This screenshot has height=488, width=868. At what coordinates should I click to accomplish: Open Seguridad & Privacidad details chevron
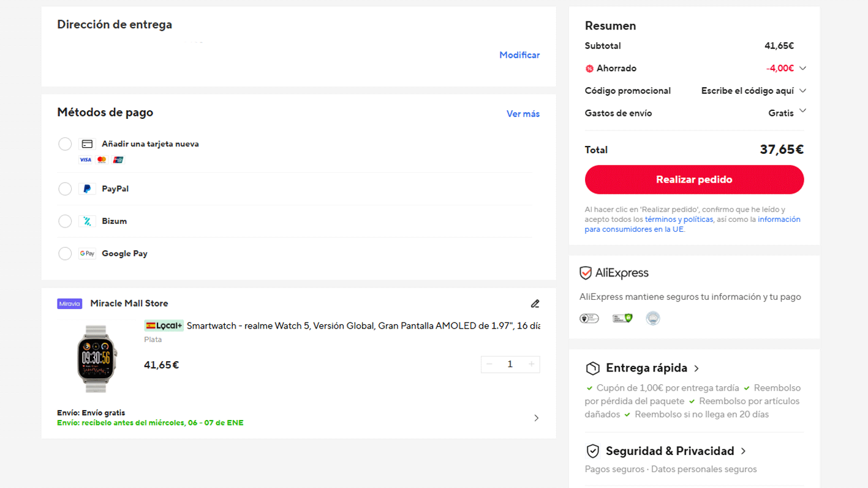click(743, 451)
